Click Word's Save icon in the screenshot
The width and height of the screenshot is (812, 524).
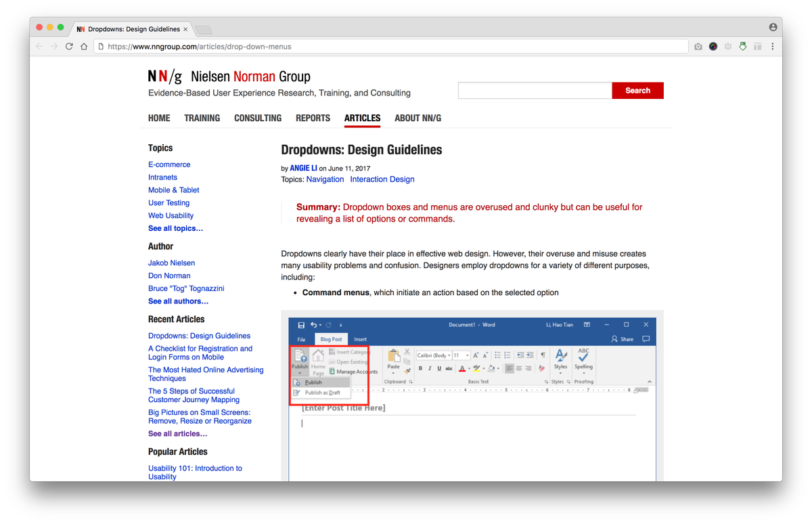pos(301,325)
